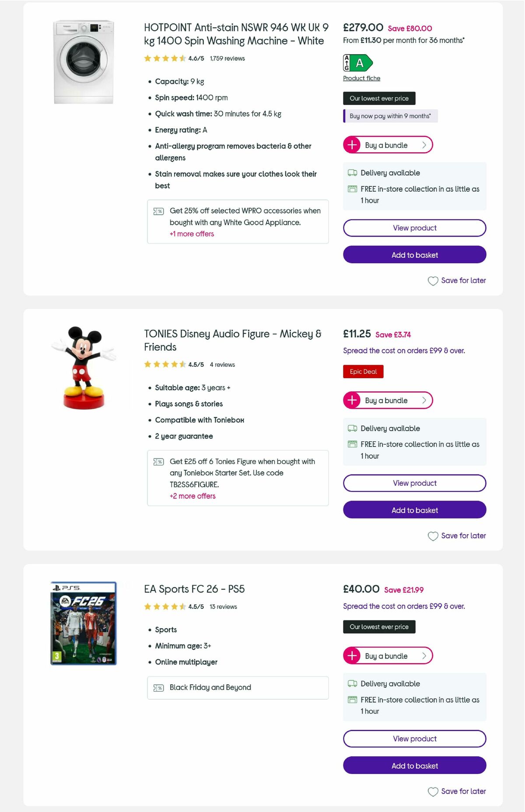Click the voucher icon next to the WPRO offer

158,211
